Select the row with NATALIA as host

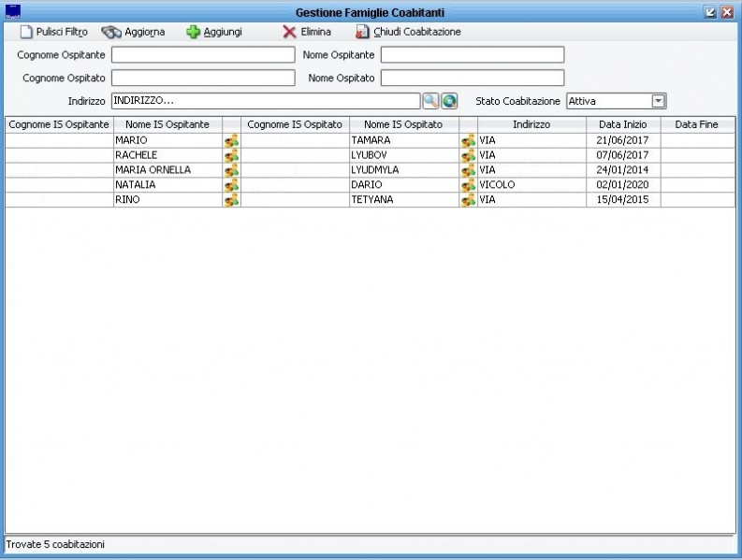coord(167,185)
